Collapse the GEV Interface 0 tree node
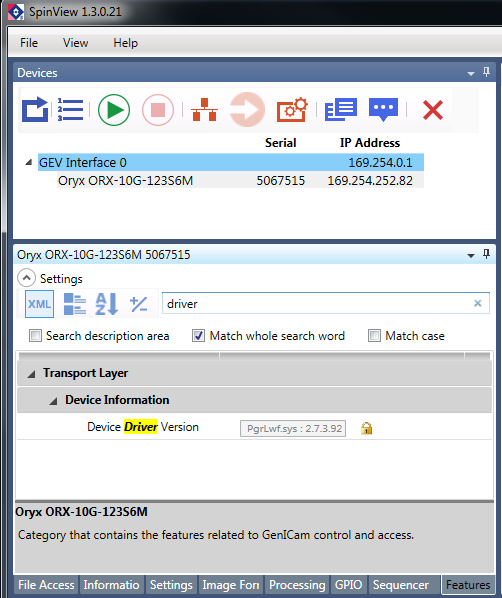Viewport: 502px width, 598px height. (x=29, y=162)
